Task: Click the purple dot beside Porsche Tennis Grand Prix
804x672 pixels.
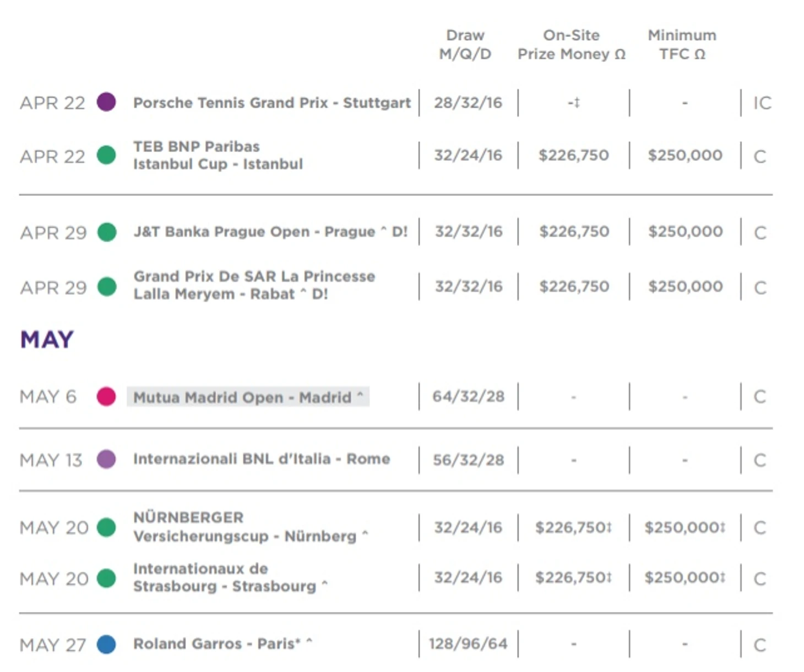Action: pos(106,102)
